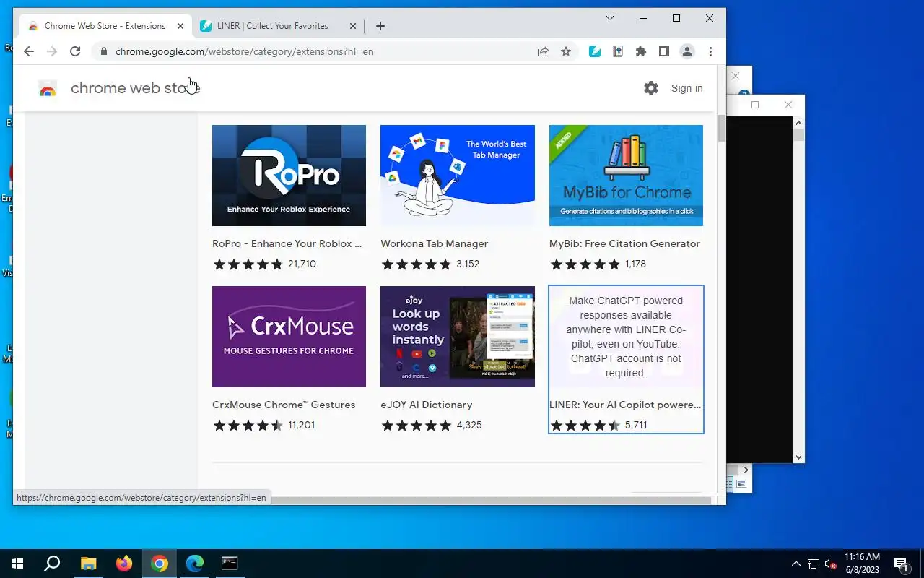The image size is (924, 578).
Task: Click the MyBib extension toolbar icon
Action: pyautogui.click(x=618, y=51)
